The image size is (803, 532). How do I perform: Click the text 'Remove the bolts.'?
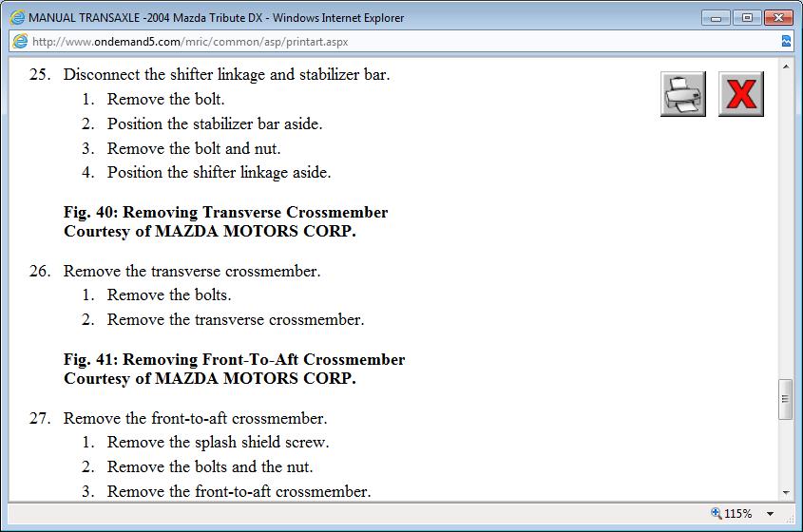(x=169, y=294)
